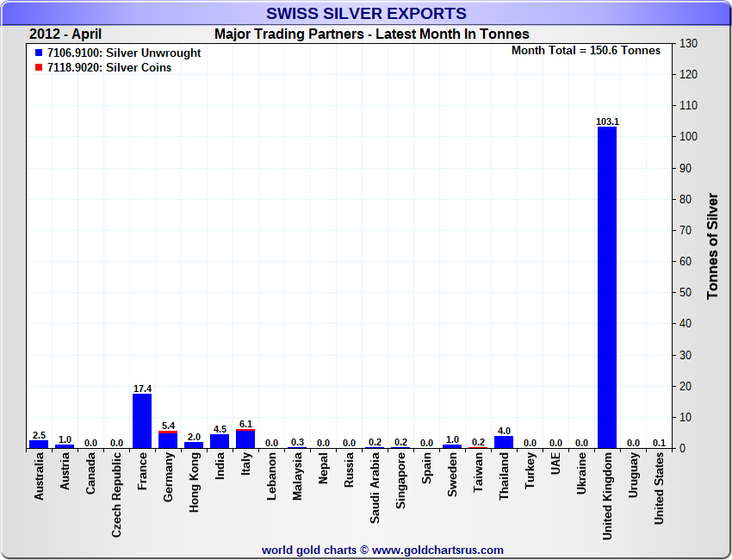Select the Germany bar with red top
Screen dimensions: 732x560
(168, 439)
